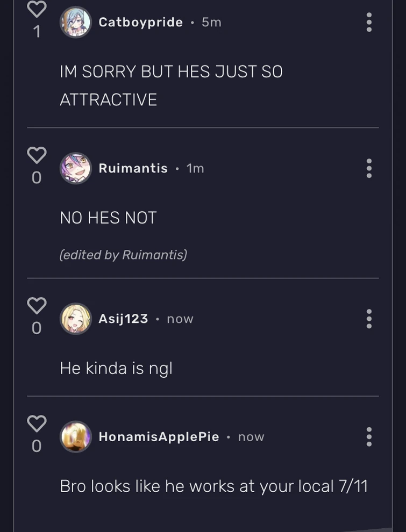
Task: Click the 5m timestamp on Catboypride's comment
Action: (211, 23)
